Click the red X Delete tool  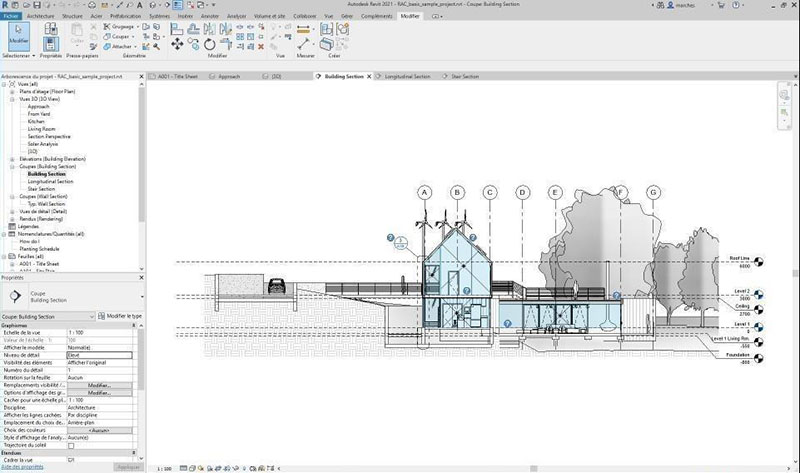pos(261,46)
